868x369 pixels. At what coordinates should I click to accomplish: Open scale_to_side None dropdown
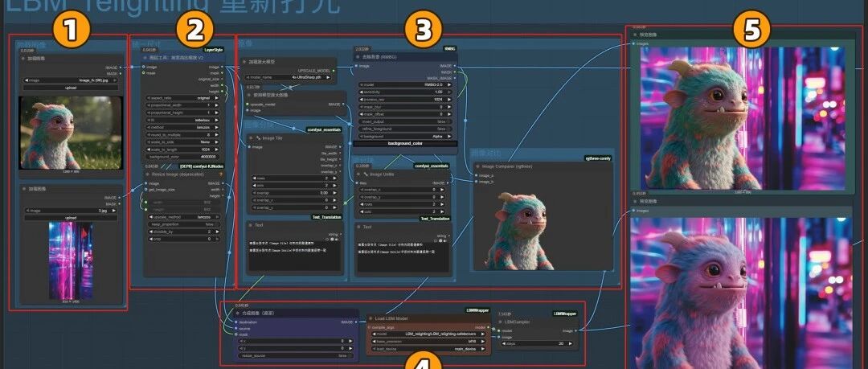click(182, 141)
